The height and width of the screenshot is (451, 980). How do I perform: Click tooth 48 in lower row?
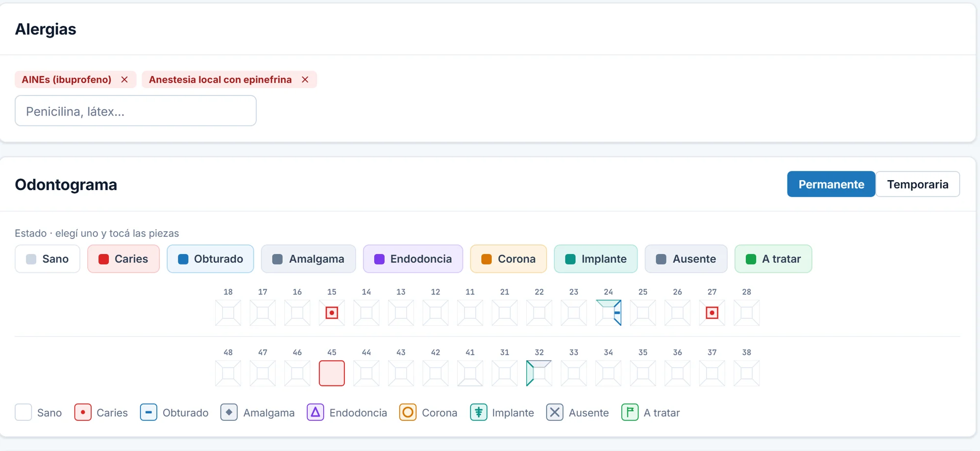click(228, 373)
